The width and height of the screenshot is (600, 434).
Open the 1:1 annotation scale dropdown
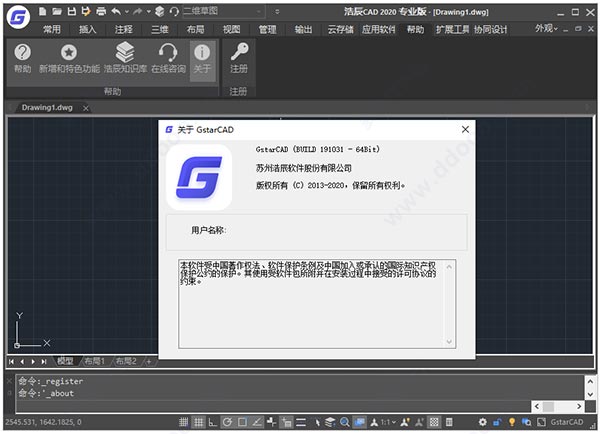pos(388,422)
